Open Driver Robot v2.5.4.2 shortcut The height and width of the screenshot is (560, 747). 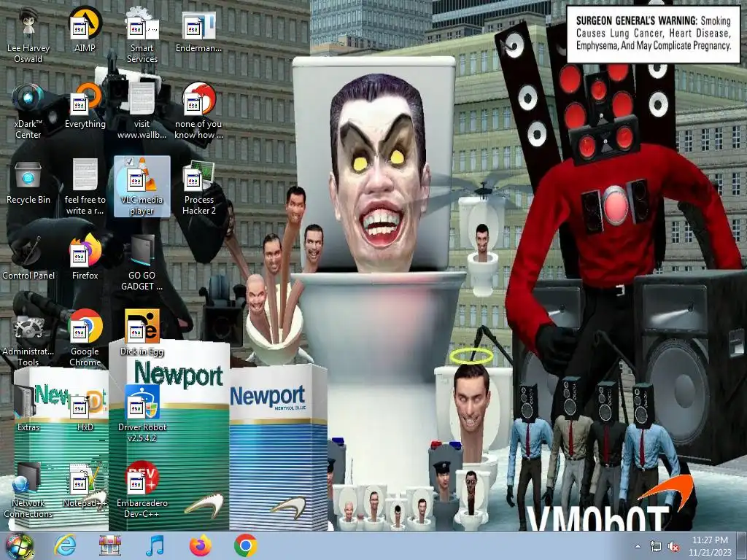point(142,415)
